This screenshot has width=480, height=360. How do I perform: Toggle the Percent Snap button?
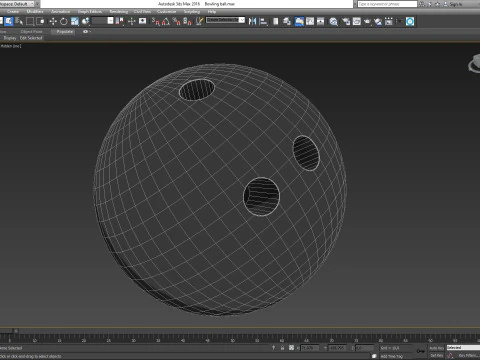click(x=177, y=21)
